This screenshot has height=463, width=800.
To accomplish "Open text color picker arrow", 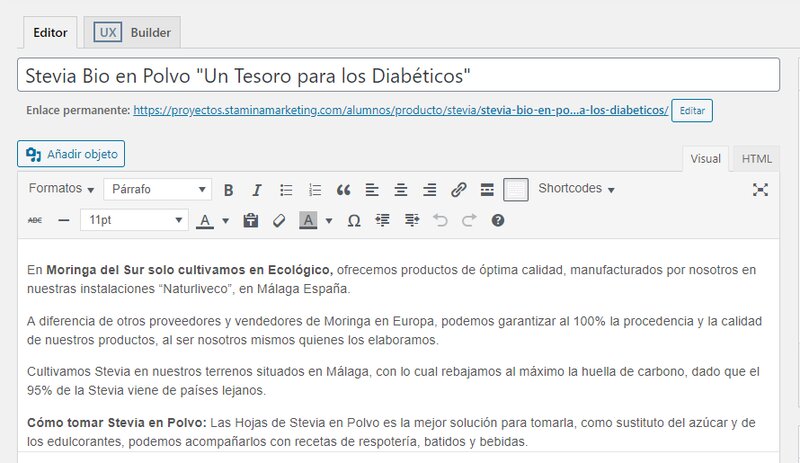I will (x=226, y=221).
